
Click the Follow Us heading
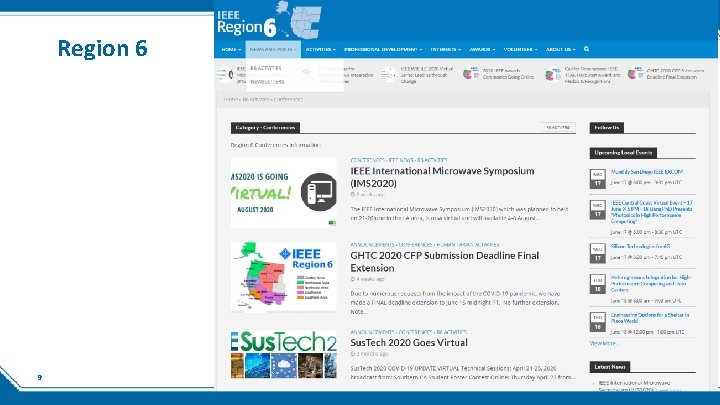tap(607, 128)
